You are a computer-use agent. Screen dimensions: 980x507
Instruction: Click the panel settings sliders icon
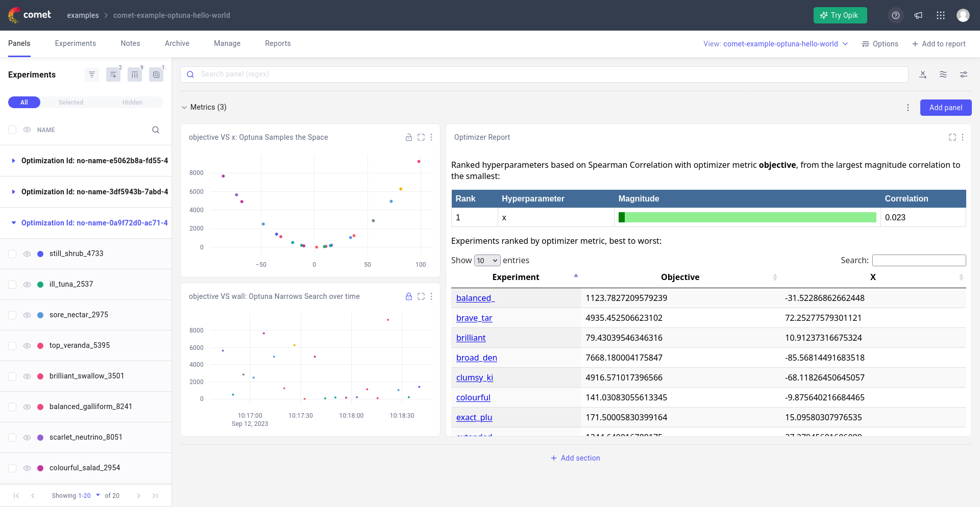(964, 74)
